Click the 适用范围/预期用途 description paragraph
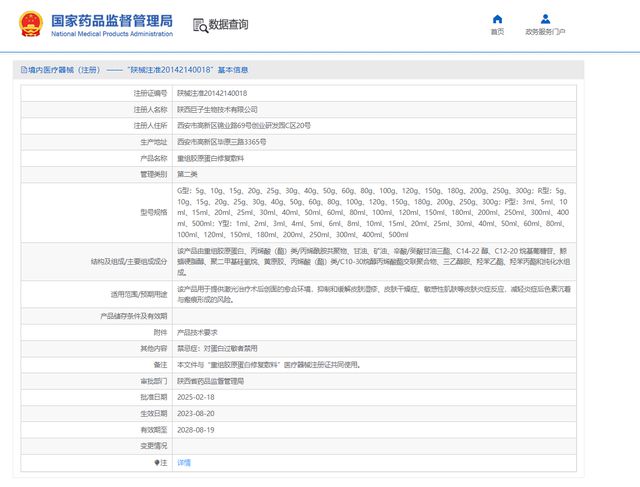The height and width of the screenshot is (487, 640). pyautogui.click(x=373, y=294)
